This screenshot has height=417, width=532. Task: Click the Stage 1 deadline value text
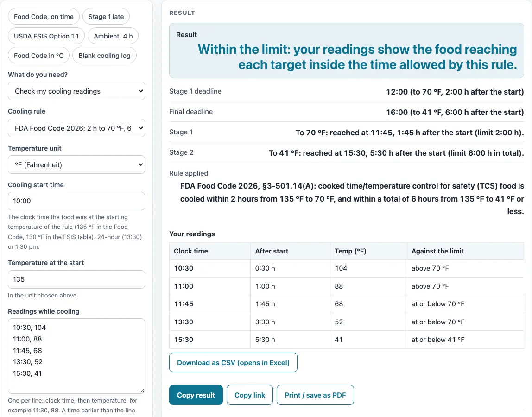coord(455,92)
